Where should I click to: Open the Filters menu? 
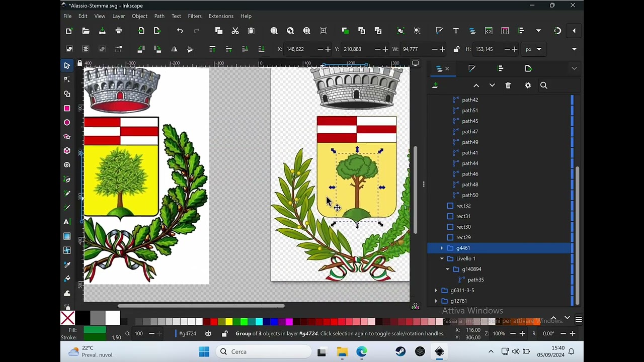pyautogui.click(x=195, y=16)
